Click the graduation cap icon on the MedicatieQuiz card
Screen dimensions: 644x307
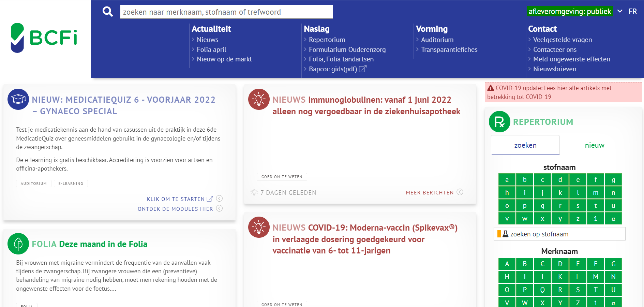pos(18,99)
